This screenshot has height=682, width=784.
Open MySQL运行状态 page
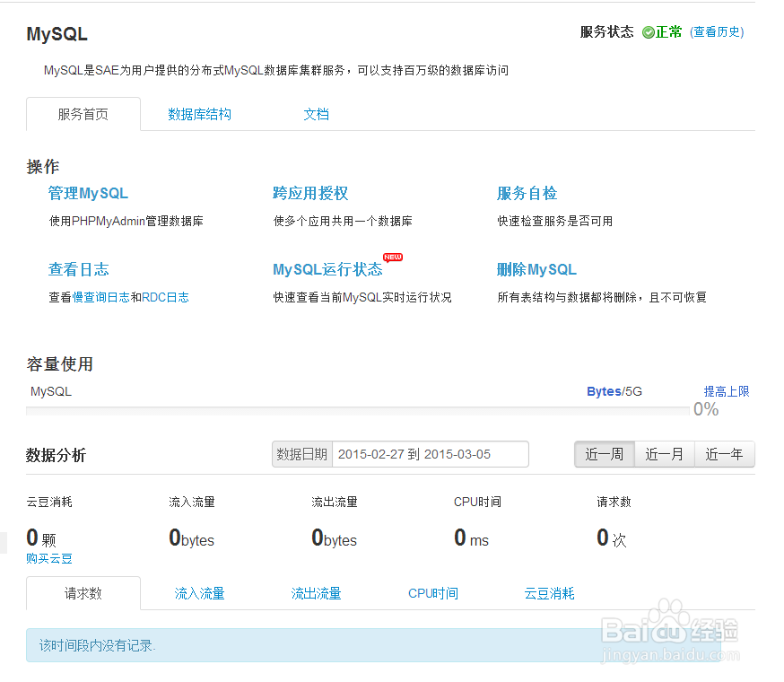click(327, 269)
